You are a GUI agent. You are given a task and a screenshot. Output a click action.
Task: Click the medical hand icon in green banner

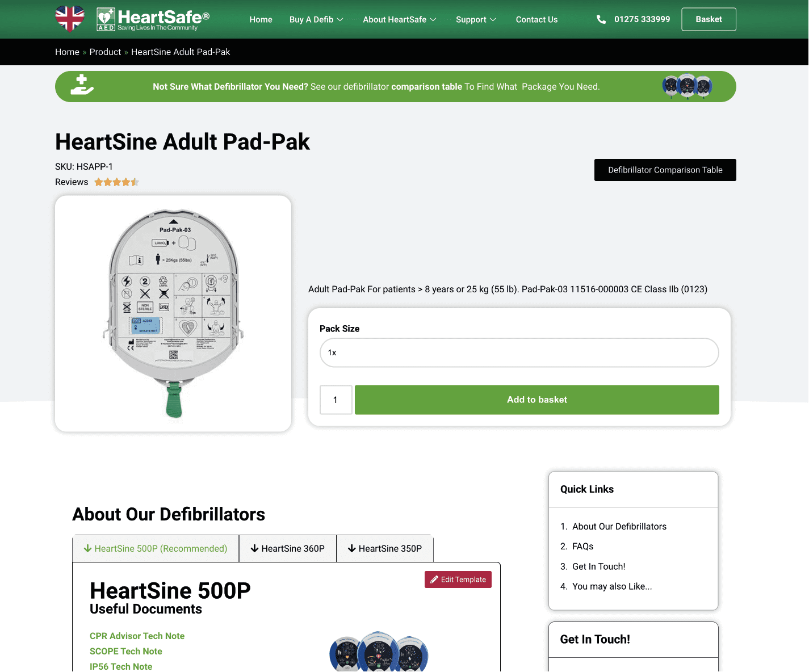82,85
